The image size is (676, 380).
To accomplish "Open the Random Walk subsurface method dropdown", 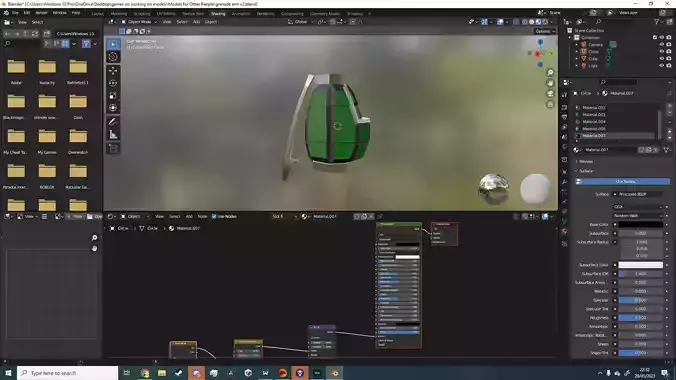I will tap(638, 216).
